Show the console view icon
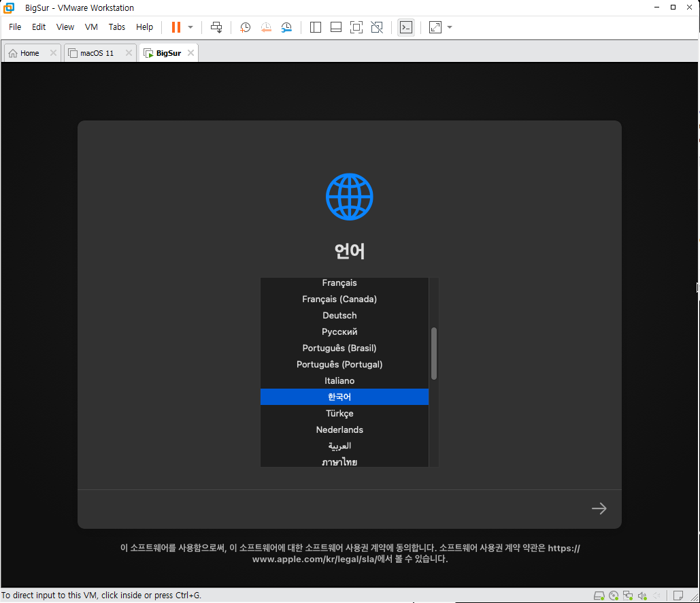 (405, 27)
